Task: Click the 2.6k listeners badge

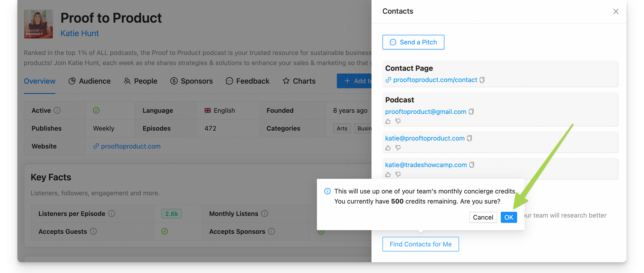Action: coord(172,213)
